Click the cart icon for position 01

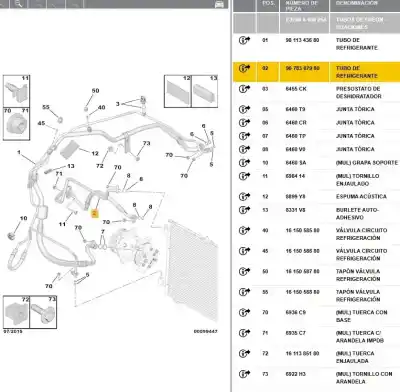tap(244, 40)
